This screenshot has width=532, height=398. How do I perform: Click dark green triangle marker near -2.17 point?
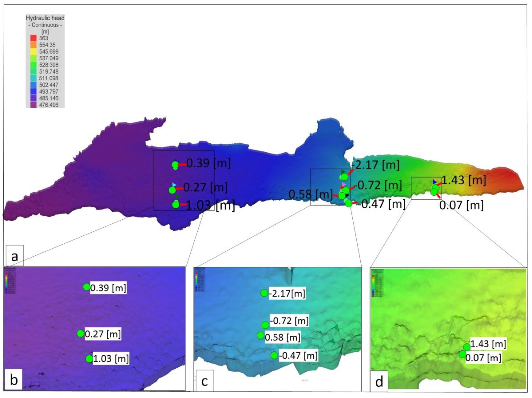[343, 172]
